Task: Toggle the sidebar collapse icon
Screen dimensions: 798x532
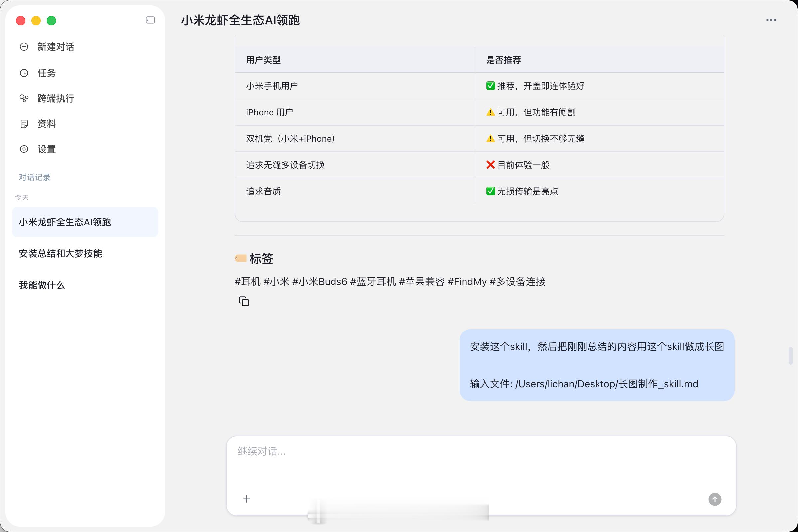Action: (x=150, y=20)
